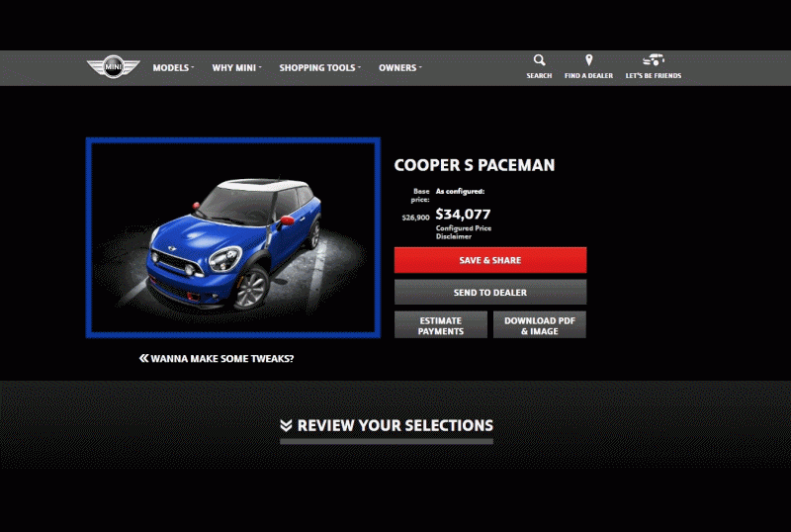Open Estimate Payments
The image size is (791, 532).
[x=441, y=325]
